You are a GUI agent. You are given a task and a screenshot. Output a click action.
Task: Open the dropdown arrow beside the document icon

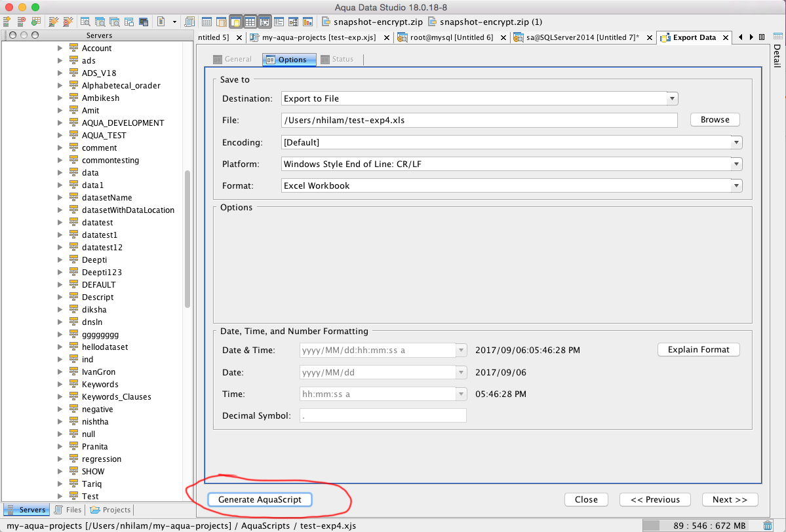pos(174,22)
